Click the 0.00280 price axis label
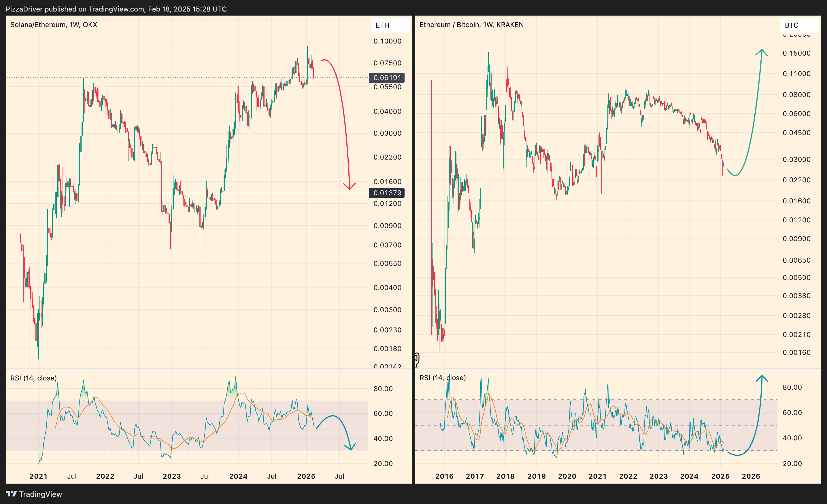 796,315
